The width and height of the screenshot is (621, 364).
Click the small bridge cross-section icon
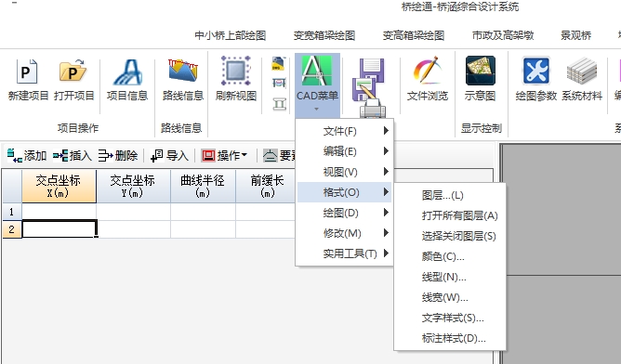point(279,83)
